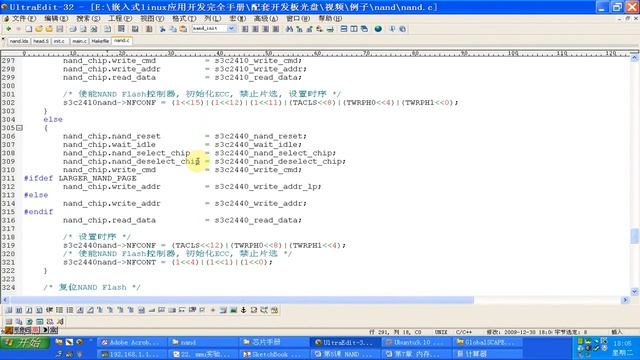Click the Paste clipboard toolbar icon
The height and width of the screenshot is (360, 640).
183,29
